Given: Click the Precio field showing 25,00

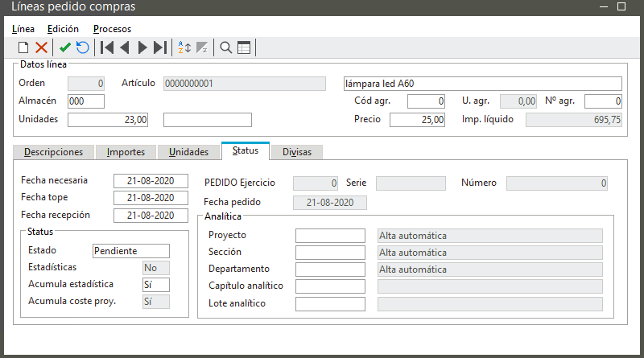Looking at the screenshot, I should 417,120.
